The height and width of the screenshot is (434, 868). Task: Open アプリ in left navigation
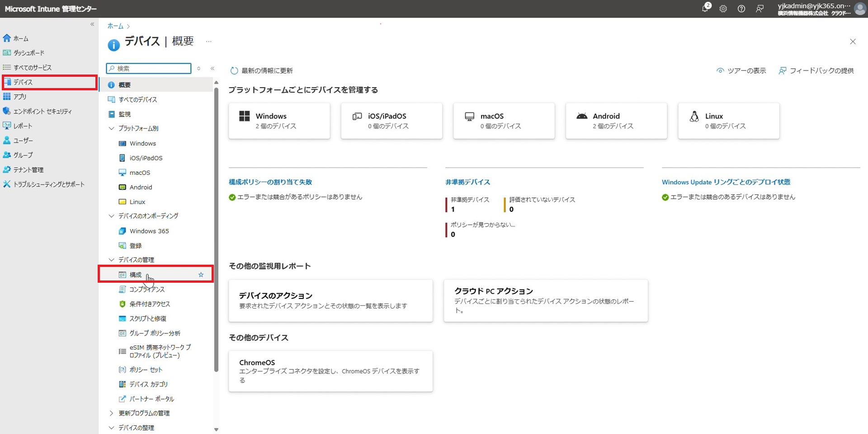(20, 97)
